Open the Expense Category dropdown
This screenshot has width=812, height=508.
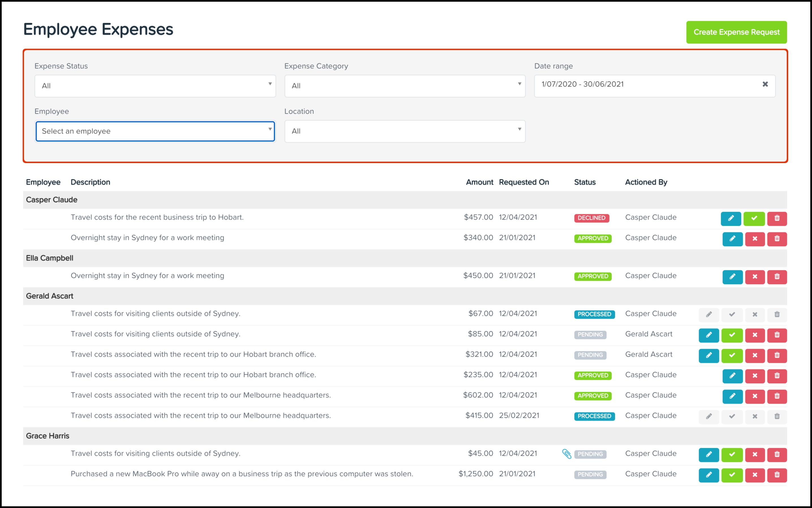405,86
